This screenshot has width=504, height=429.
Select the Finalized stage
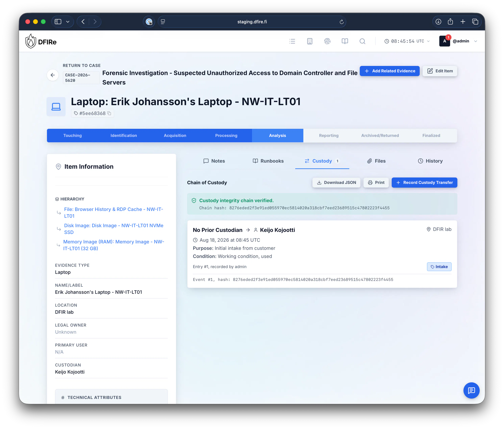[431, 135]
